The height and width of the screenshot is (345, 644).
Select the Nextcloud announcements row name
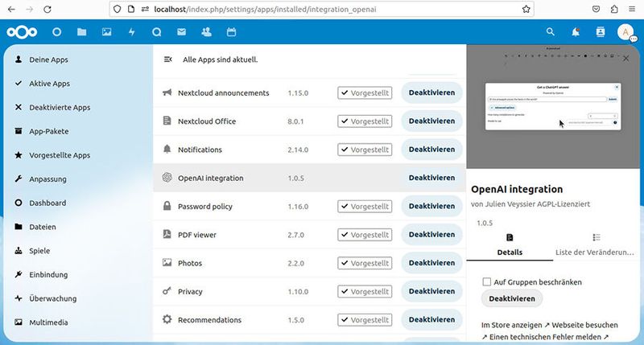tap(224, 93)
